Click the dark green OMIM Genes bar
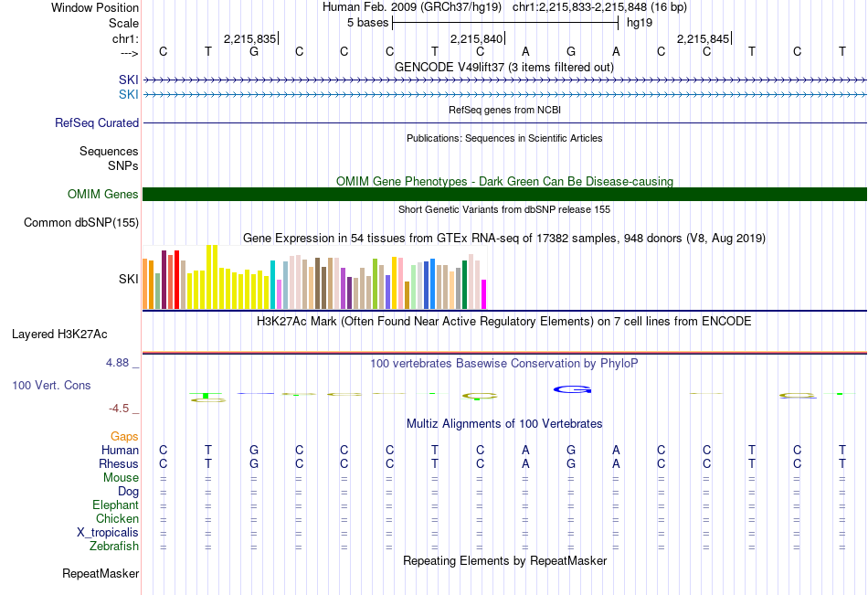Screen dimensions: 868x595 (x=504, y=194)
